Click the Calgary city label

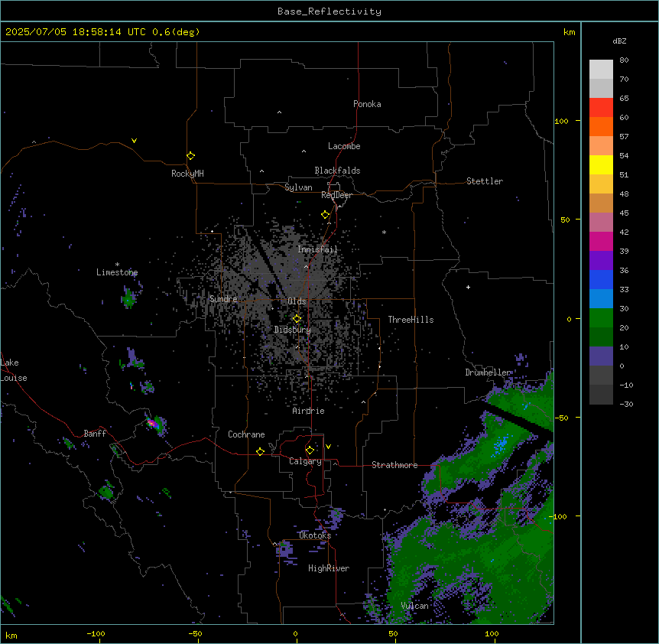305,461
